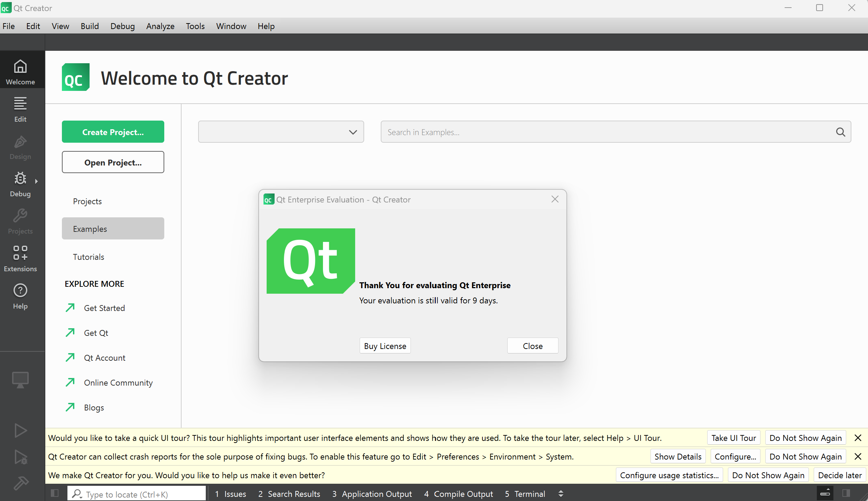Screen dimensions: 868x501
Task: Click the kit selector monitor icon
Action: click(20, 380)
